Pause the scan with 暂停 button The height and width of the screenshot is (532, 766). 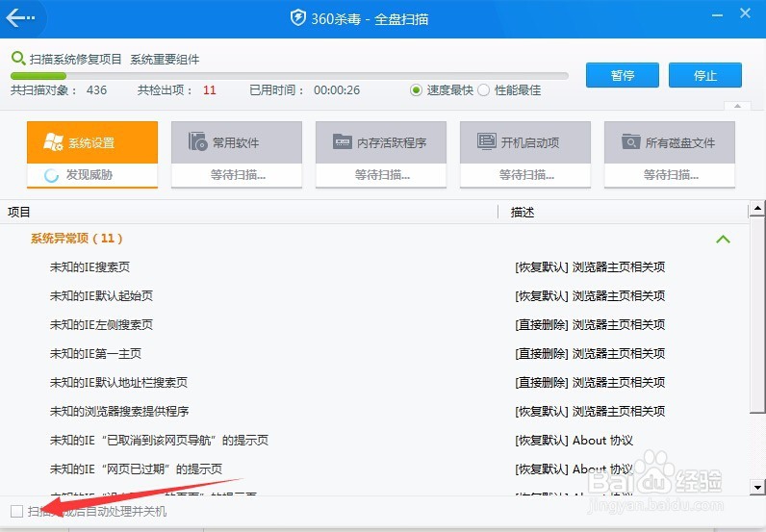click(x=623, y=75)
